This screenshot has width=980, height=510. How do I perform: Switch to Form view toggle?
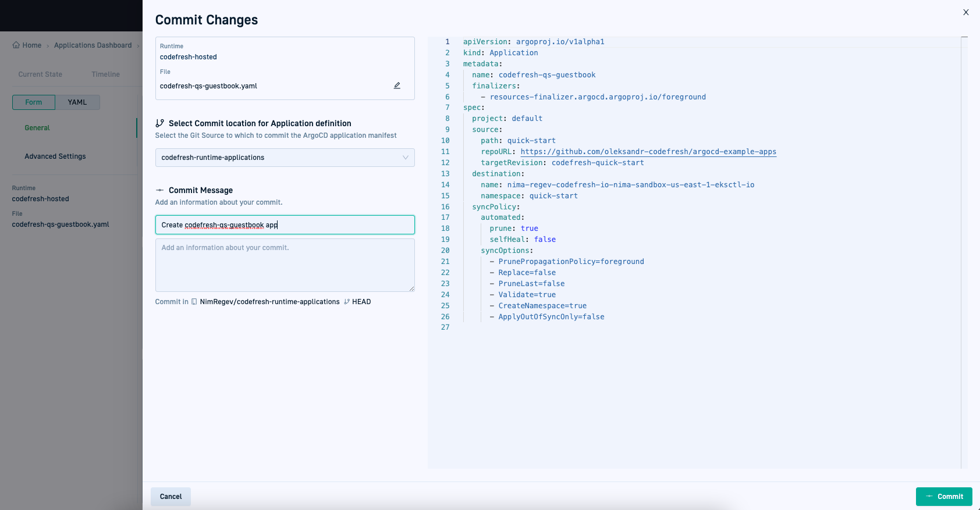click(x=34, y=102)
